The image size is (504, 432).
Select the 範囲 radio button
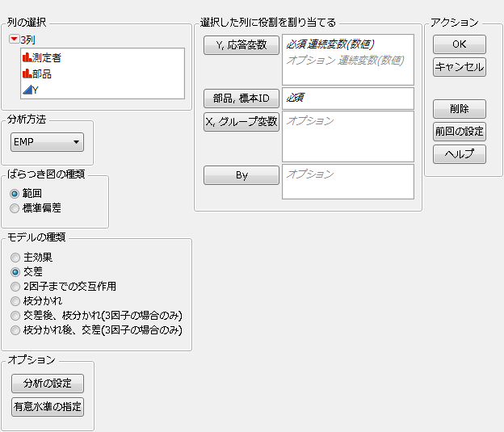point(15,194)
